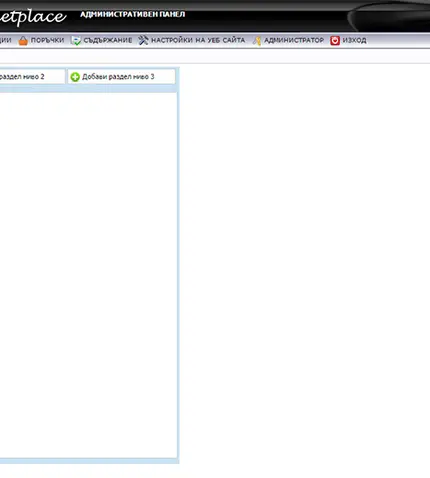Click the orange basket icon beside ПОРЪЧКИ

coord(23,41)
